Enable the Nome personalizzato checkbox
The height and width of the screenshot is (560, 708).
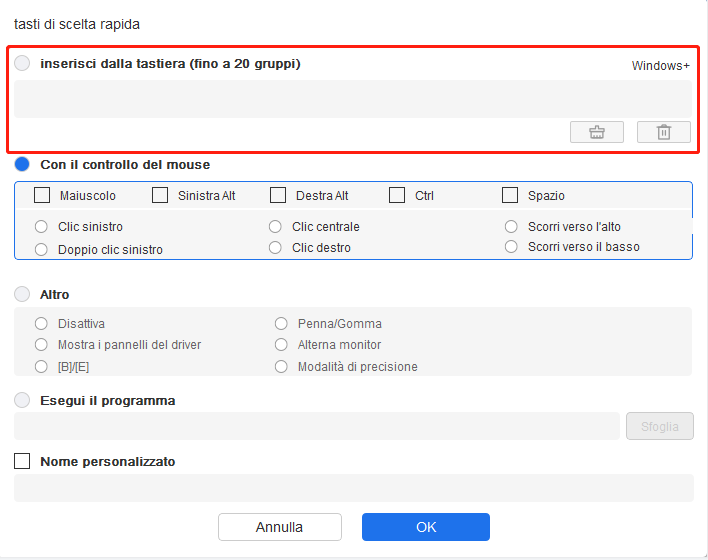coord(22,461)
